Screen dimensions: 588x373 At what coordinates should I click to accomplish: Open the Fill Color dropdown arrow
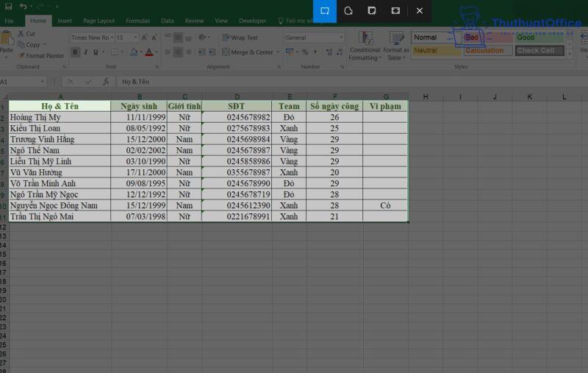click(141, 52)
